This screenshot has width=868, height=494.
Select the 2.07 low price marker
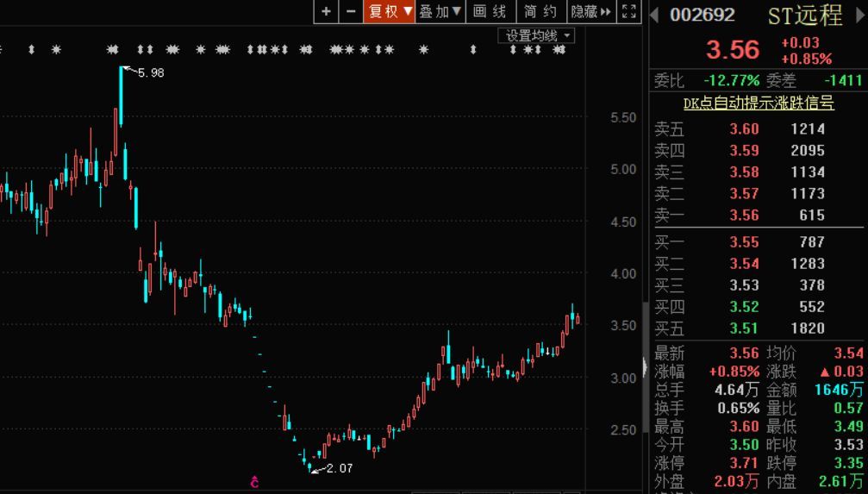coord(339,468)
